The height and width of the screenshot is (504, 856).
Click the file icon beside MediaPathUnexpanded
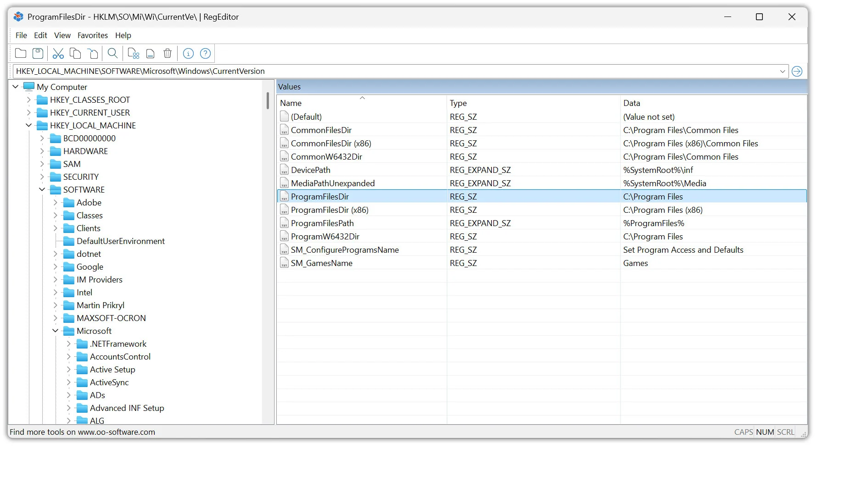pos(284,183)
